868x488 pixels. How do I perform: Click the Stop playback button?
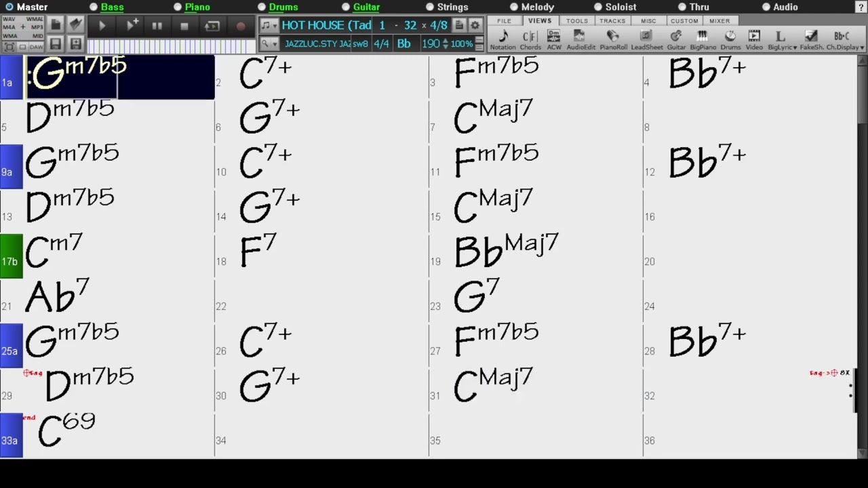(184, 26)
